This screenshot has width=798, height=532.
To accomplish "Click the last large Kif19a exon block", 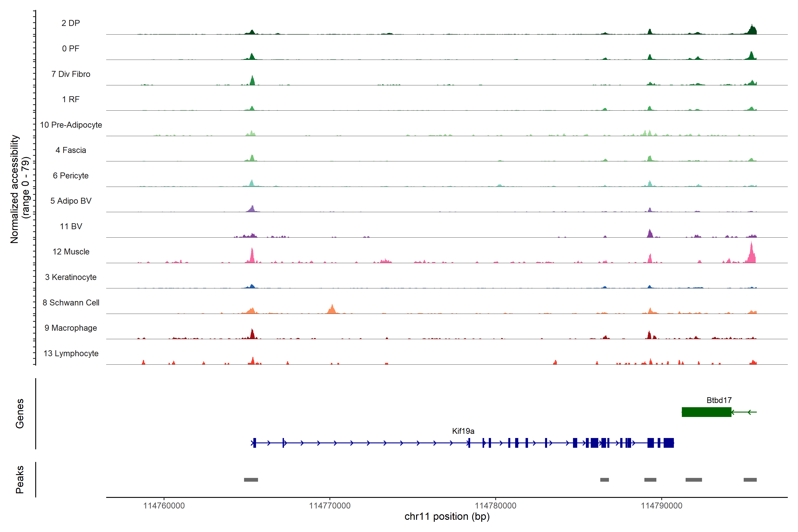I will click(668, 443).
